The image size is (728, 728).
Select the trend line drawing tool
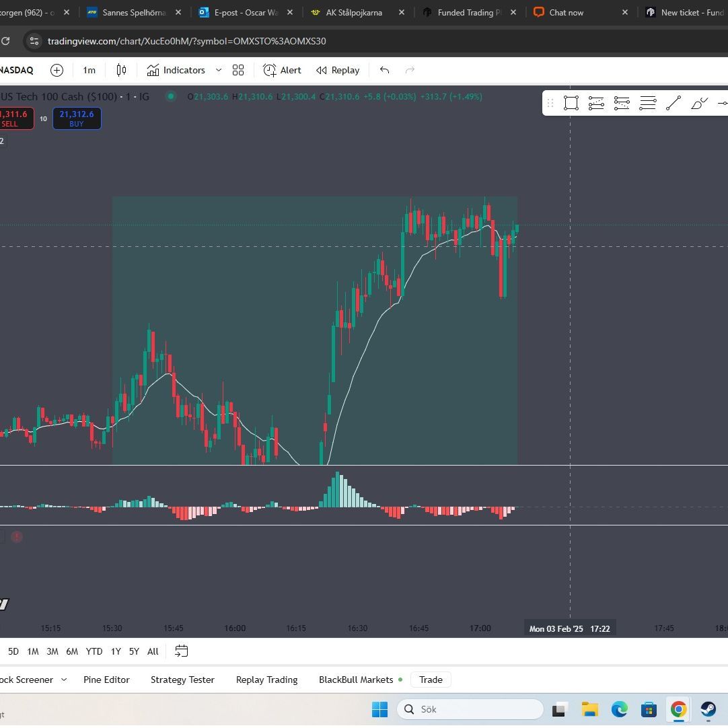pyautogui.click(x=674, y=103)
